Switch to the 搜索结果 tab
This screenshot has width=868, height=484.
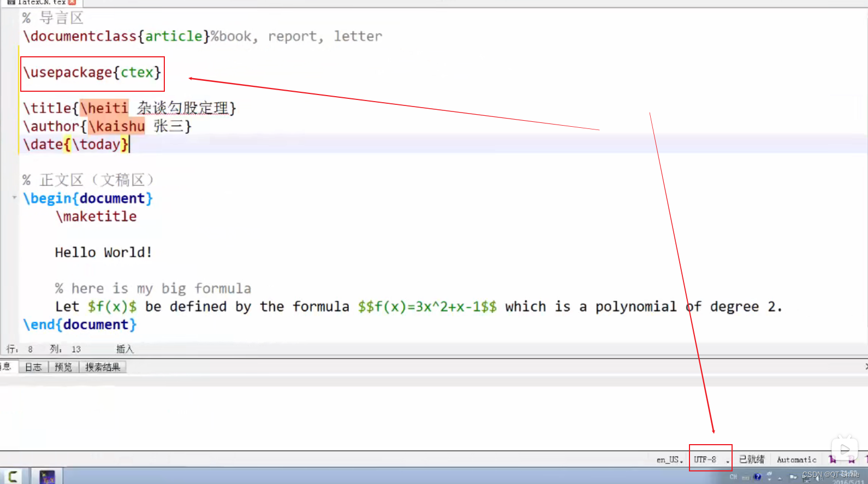click(103, 367)
